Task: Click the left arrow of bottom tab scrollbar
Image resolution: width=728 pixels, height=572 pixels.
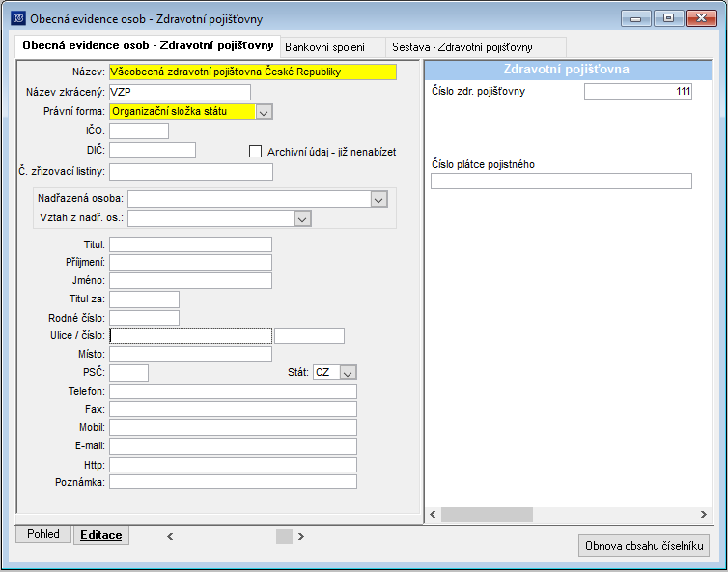Action: click(170, 536)
